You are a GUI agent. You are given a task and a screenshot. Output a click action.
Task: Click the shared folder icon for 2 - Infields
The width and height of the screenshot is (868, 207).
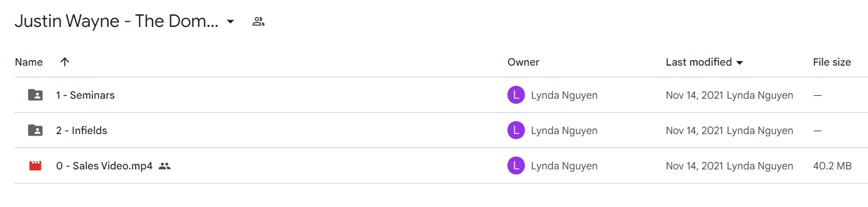tap(35, 130)
